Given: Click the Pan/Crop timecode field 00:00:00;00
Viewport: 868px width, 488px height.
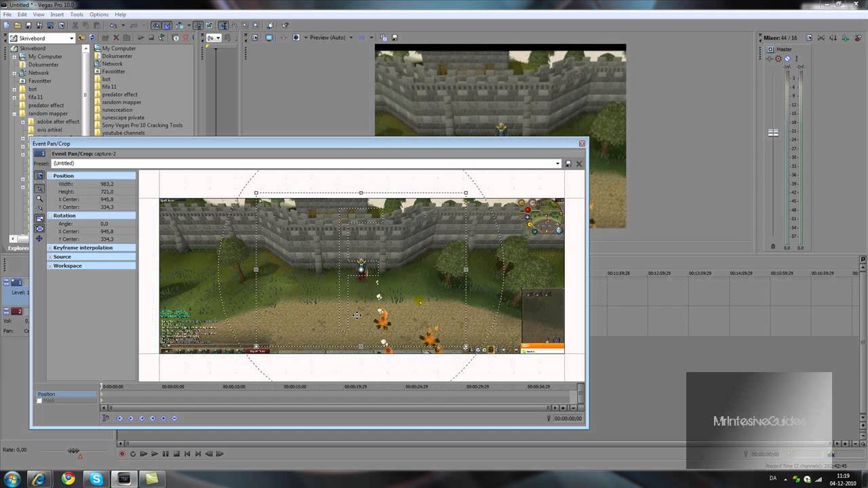Looking at the screenshot, I should click(568, 418).
